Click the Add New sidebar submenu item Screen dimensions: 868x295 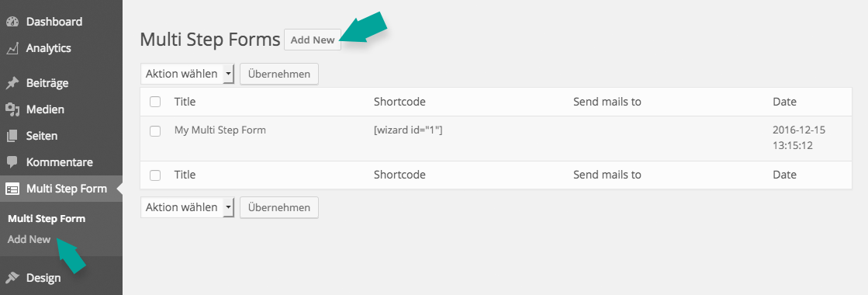29,240
